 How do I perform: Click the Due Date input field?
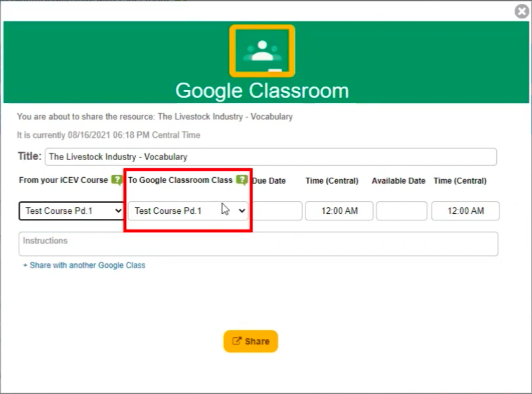tap(277, 211)
